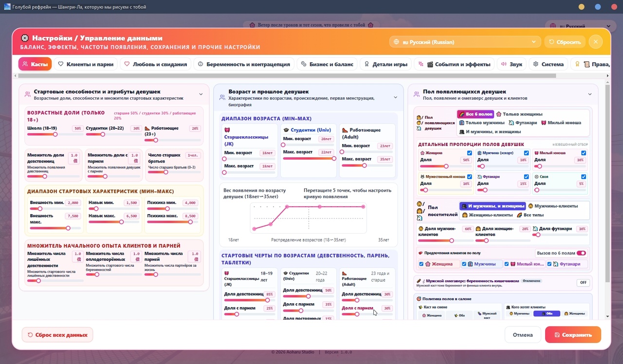Click the Отмена button
623x364 pixels.
(x=523, y=335)
